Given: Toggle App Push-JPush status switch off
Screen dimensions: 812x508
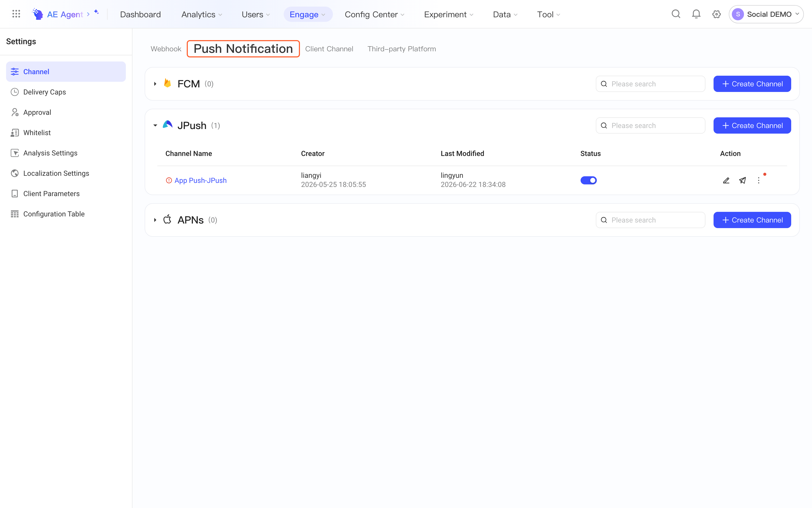Looking at the screenshot, I should pos(588,180).
